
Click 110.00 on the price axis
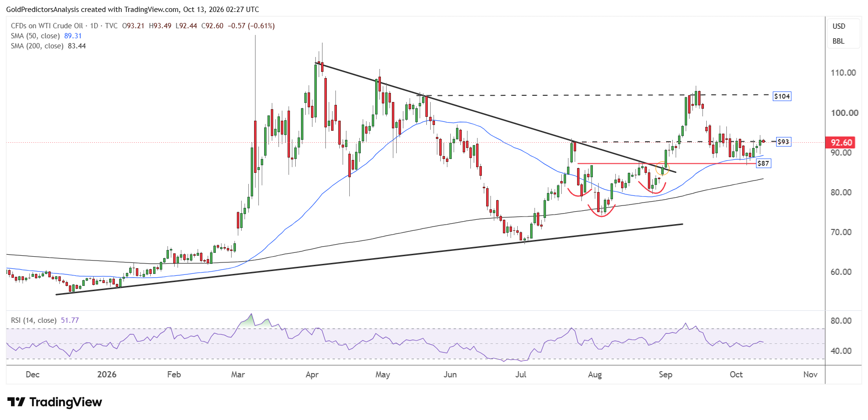(x=843, y=73)
